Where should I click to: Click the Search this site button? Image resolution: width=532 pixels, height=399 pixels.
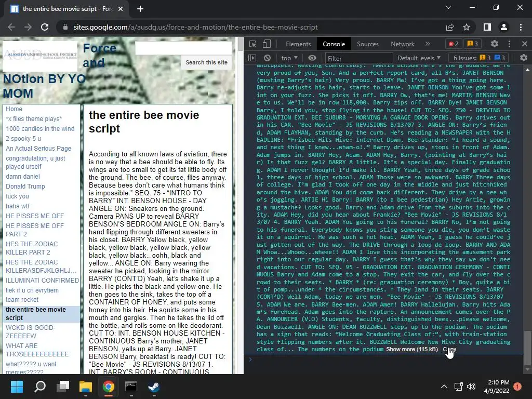[207, 62]
